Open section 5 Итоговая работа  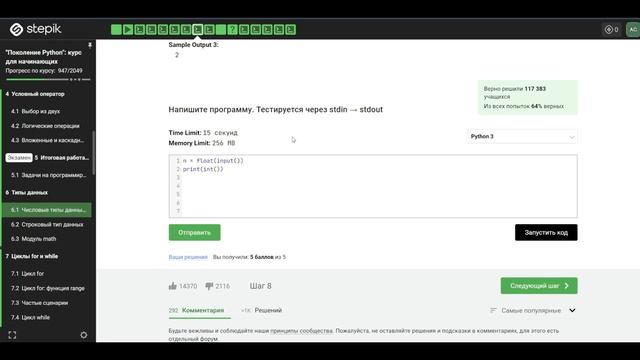(x=62, y=158)
